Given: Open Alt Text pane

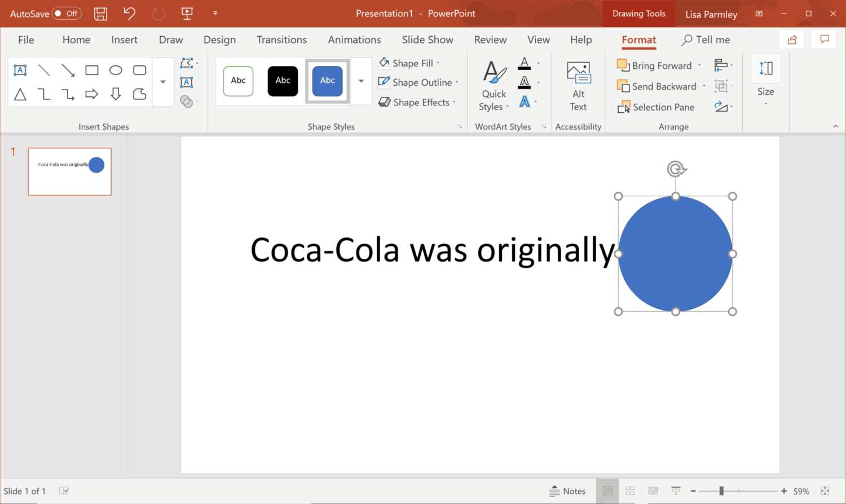Looking at the screenshot, I should (x=578, y=86).
